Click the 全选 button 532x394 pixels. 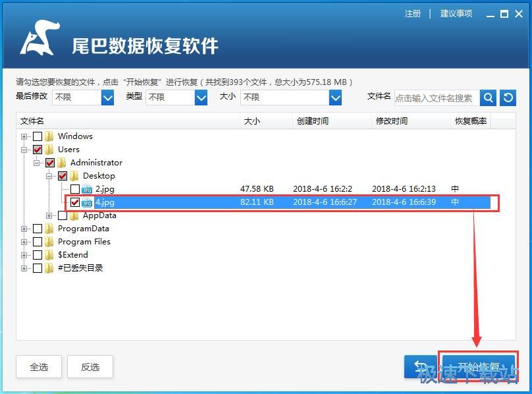pos(39,367)
